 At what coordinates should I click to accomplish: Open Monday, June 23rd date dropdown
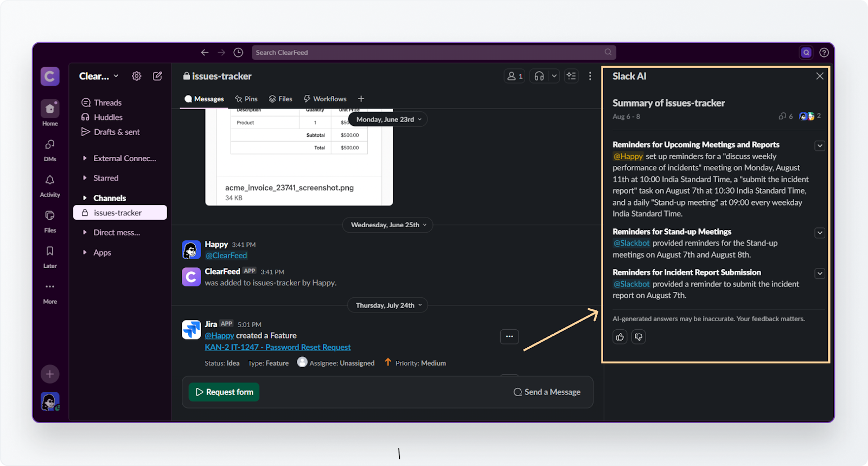click(388, 119)
